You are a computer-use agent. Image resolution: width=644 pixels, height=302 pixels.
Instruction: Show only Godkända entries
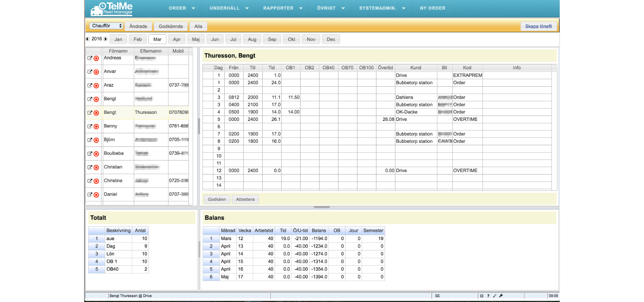(171, 26)
